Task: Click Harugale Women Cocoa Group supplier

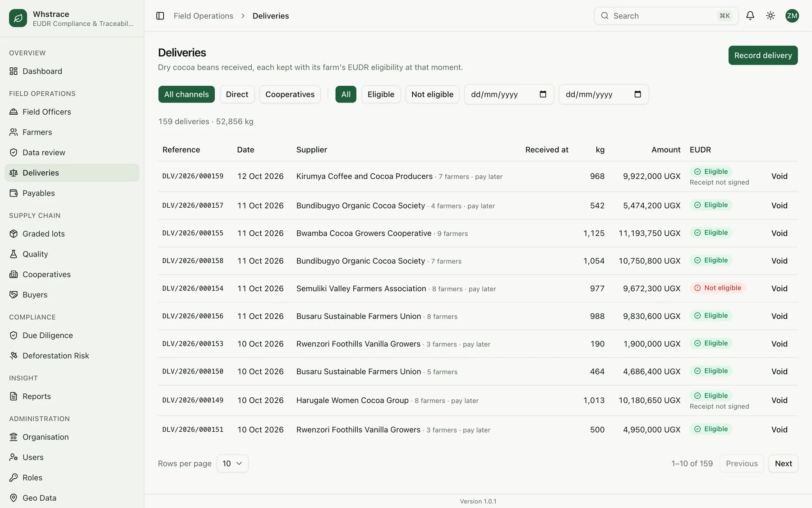Action: pyautogui.click(x=352, y=401)
